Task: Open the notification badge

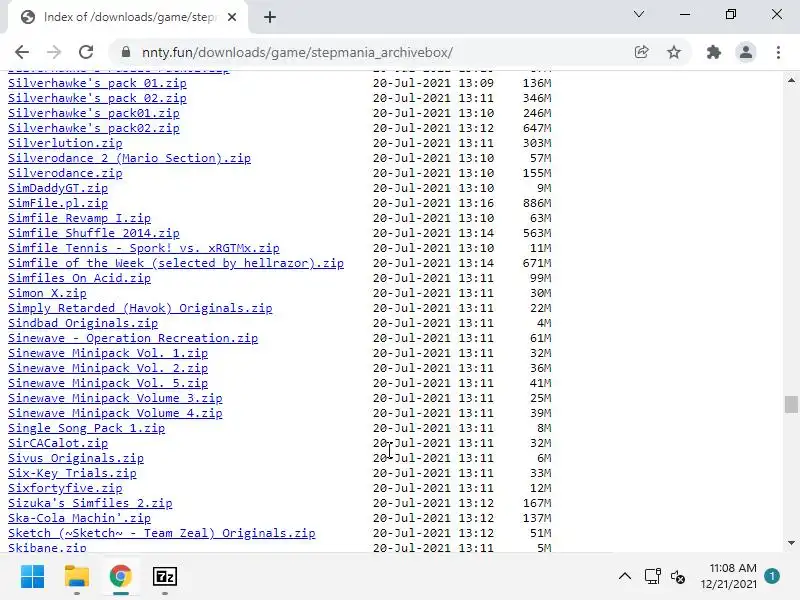Action: coord(772,576)
